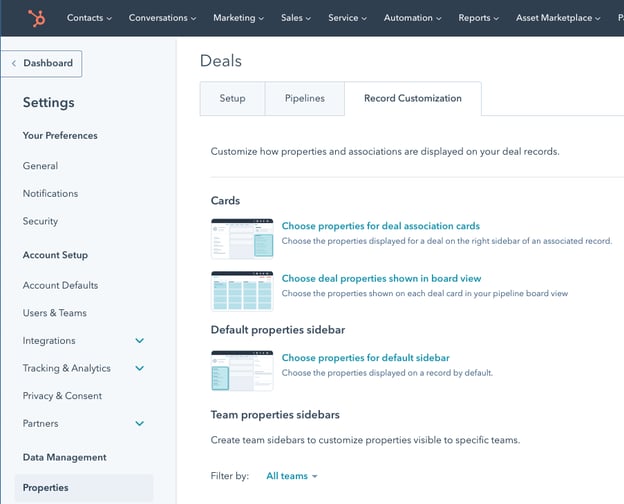Open the Contacts dropdown menu
Image resolution: width=624 pixels, height=504 pixels.
pyautogui.click(x=89, y=18)
